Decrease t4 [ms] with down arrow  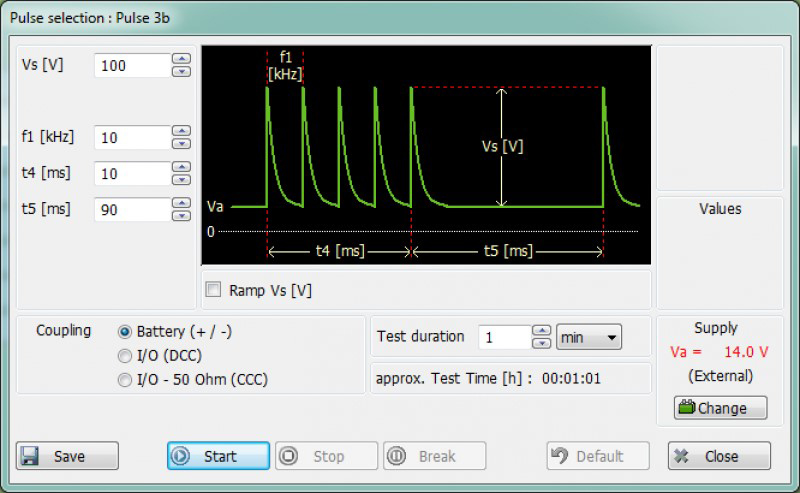(182, 180)
